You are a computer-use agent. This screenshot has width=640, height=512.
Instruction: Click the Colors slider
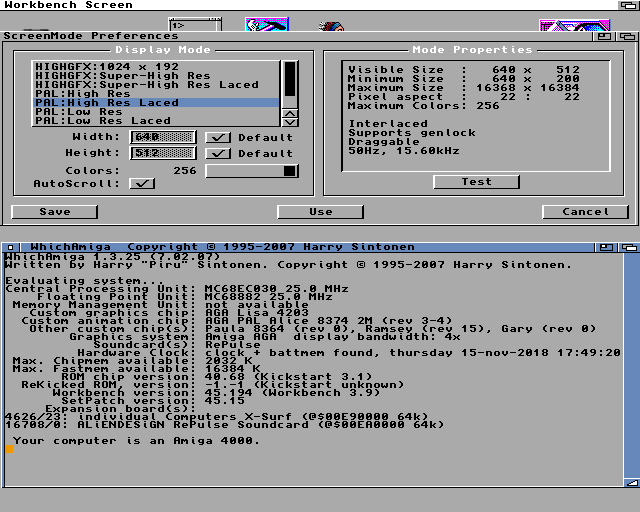(x=251, y=171)
